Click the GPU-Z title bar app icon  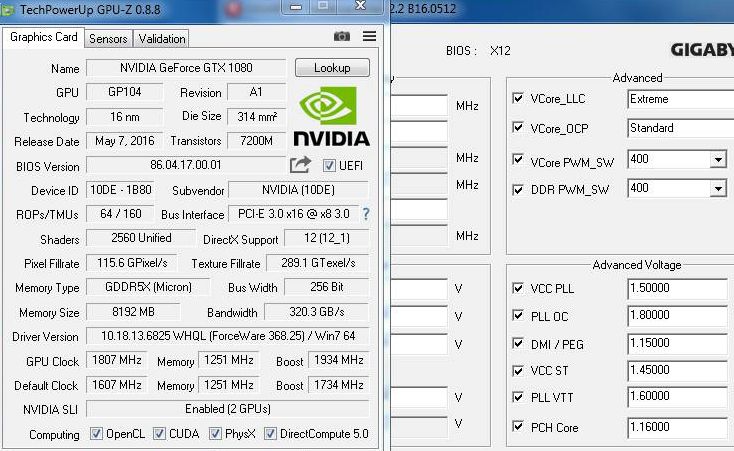[x=7, y=10]
